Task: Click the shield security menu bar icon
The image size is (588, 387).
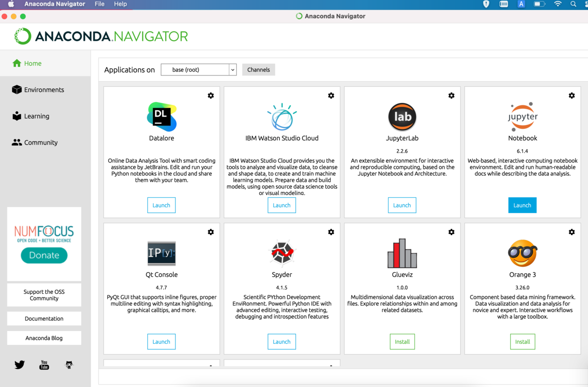Action: [486, 4]
